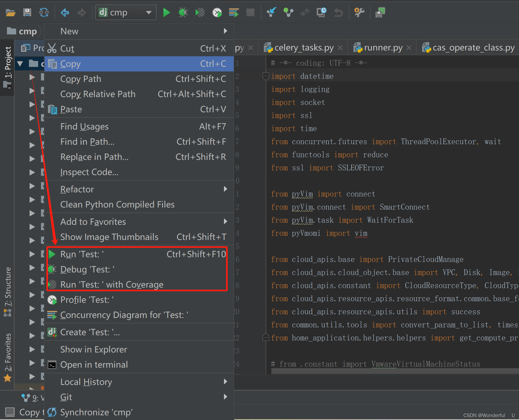Select Find in Path...
This screenshot has height=420, width=519.
139,142
